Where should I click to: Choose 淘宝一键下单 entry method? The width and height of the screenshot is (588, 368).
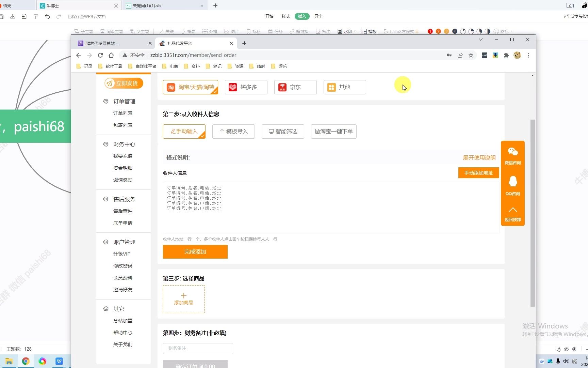tap(334, 132)
